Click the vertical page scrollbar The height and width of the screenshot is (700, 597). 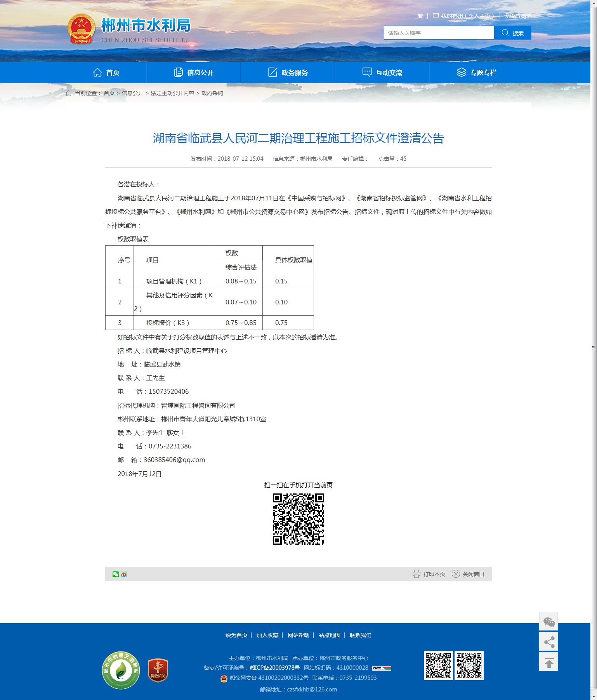(x=594, y=347)
